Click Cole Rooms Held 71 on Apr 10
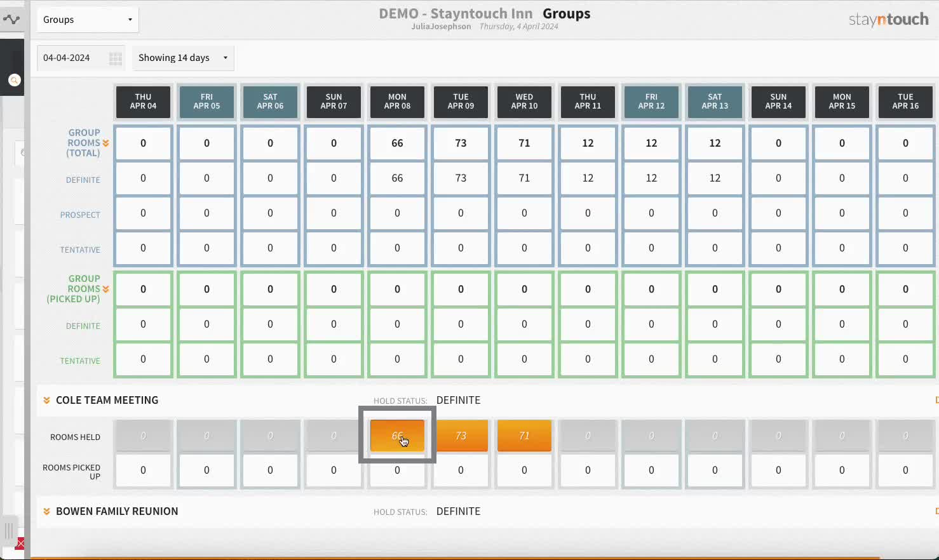Screen dimensions: 939x560 pyautogui.click(x=524, y=436)
